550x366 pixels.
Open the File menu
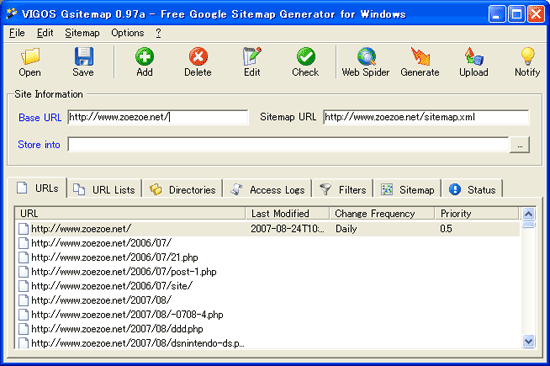(17, 33)
